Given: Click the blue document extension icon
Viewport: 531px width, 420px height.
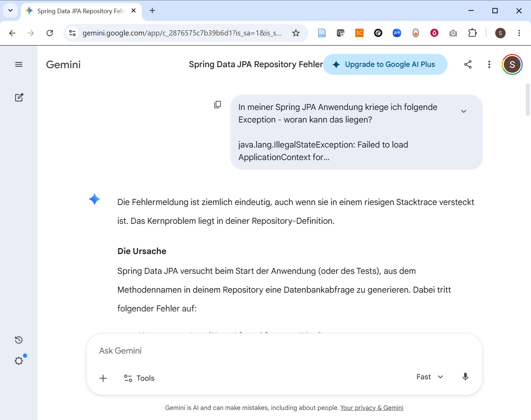Looking at the screenshot, I should pyautogui.click(x=322, y=33).
